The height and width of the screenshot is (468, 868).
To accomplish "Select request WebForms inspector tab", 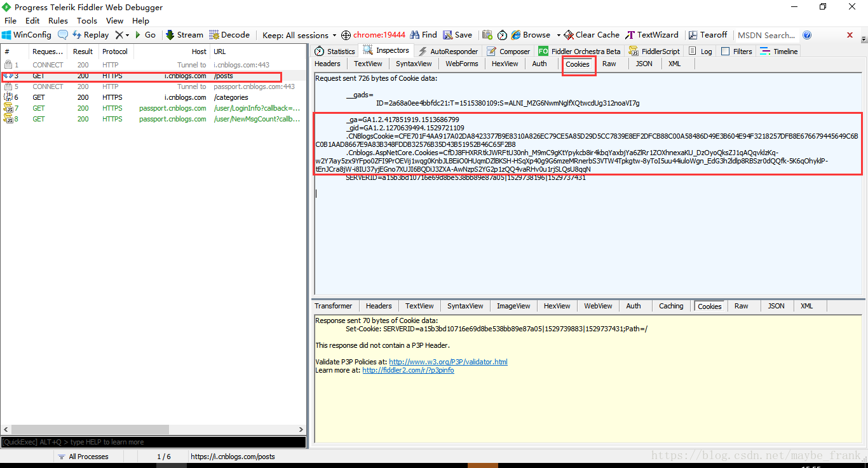I will (x=462, y=64).
